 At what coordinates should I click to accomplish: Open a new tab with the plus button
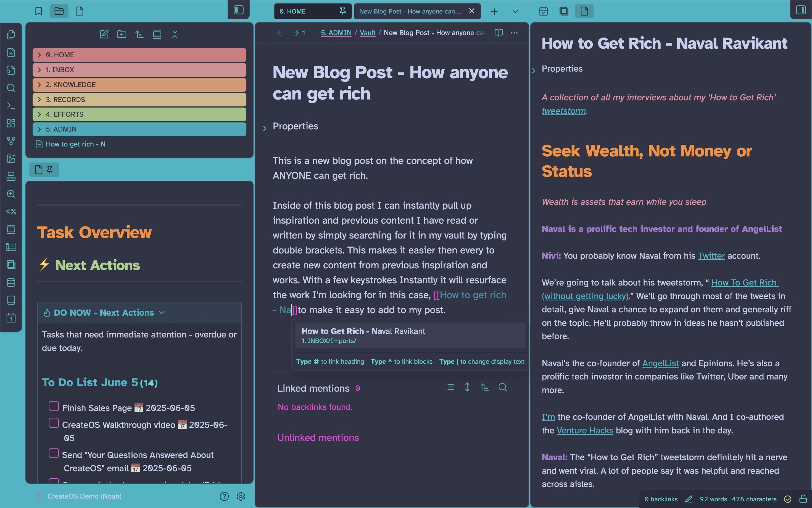[x=494, y=11]
